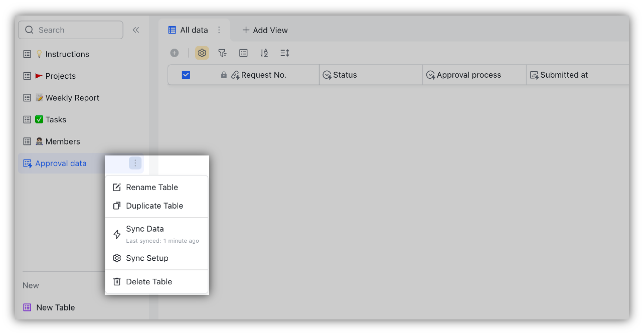Click New Table at the bottom
This screenshot has height=335, width=644.
pos(55,307)
